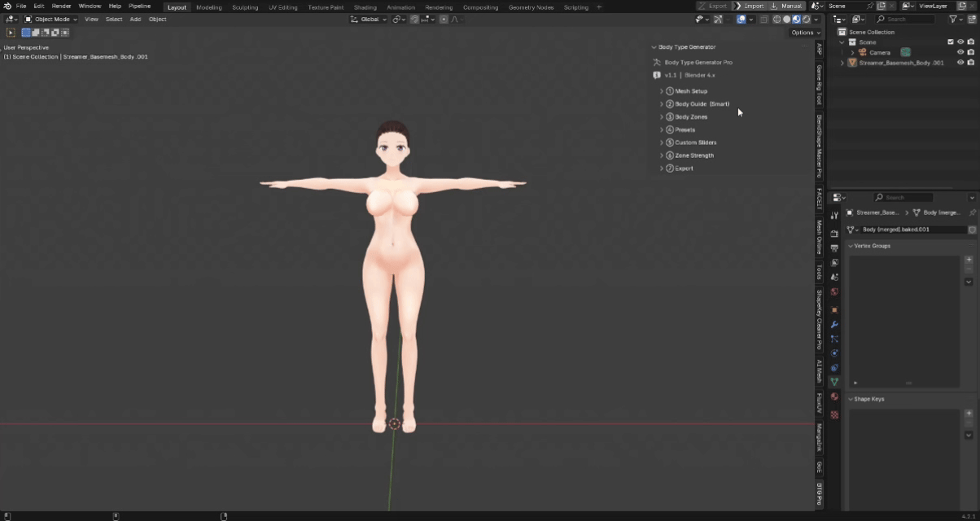Switch to the Sculpting workspace tab
The height and width of the screenshot is (521, 980).
tap(245, 7)
